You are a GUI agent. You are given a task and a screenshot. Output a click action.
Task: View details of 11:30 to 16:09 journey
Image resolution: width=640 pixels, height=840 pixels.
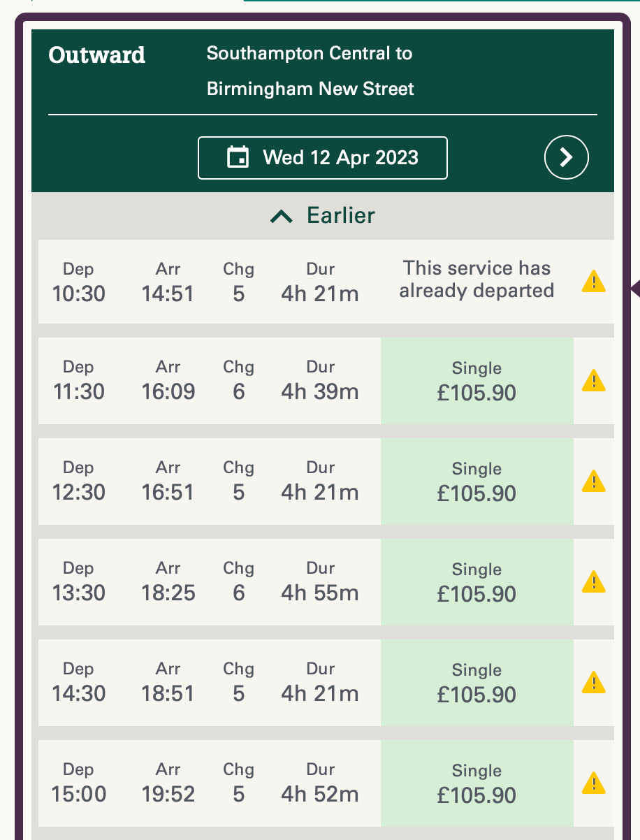coord(210,382)
